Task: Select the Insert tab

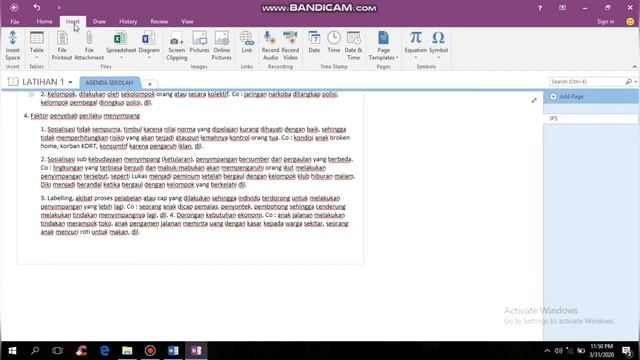Action: pos(73,22)
